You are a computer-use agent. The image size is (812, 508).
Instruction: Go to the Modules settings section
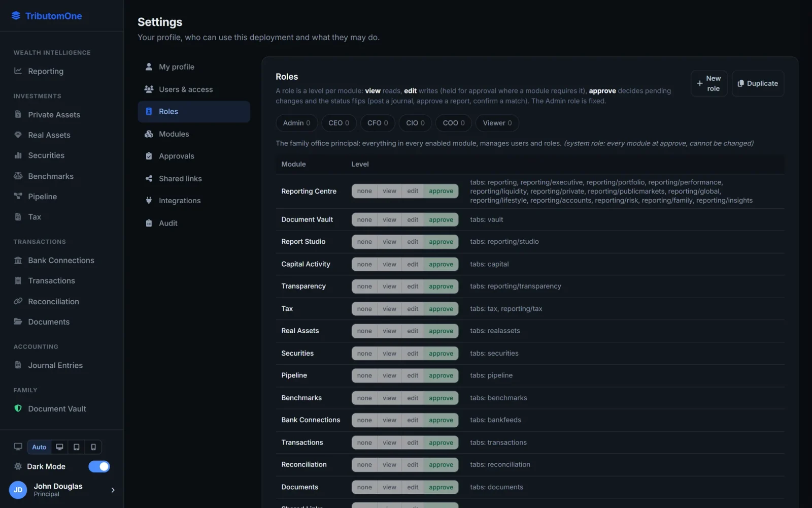[x=194, y=134]
